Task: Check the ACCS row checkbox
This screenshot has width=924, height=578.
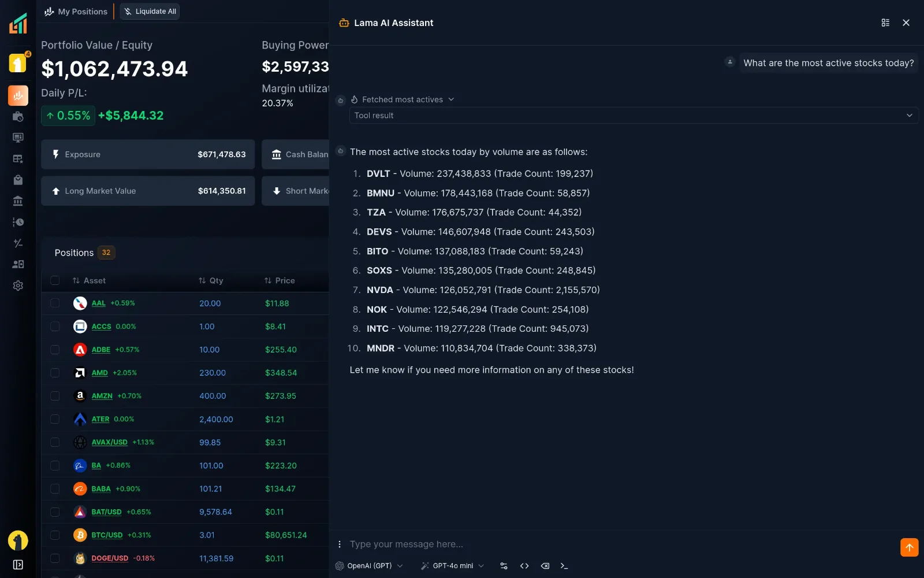Action: click(55, 327)
